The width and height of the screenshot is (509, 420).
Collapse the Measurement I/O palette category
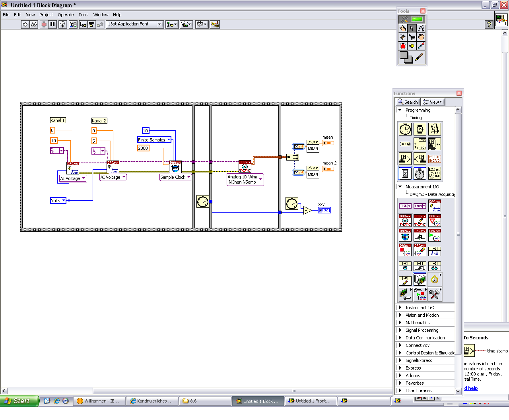pos(400,187)
